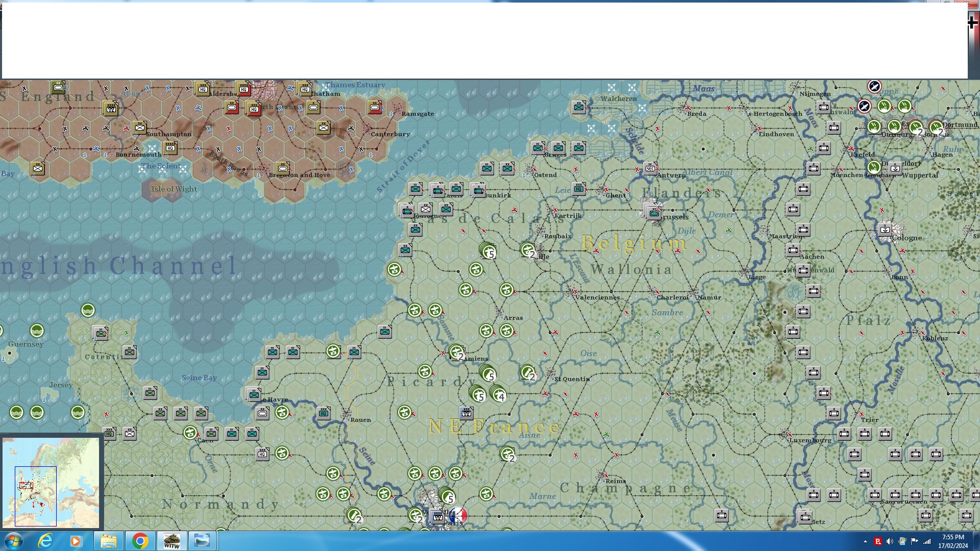The height and width of the screenshot is (551, 980).
Task: Click the naval wave marker above Guernsey
Action: click(x=37, y=331)
